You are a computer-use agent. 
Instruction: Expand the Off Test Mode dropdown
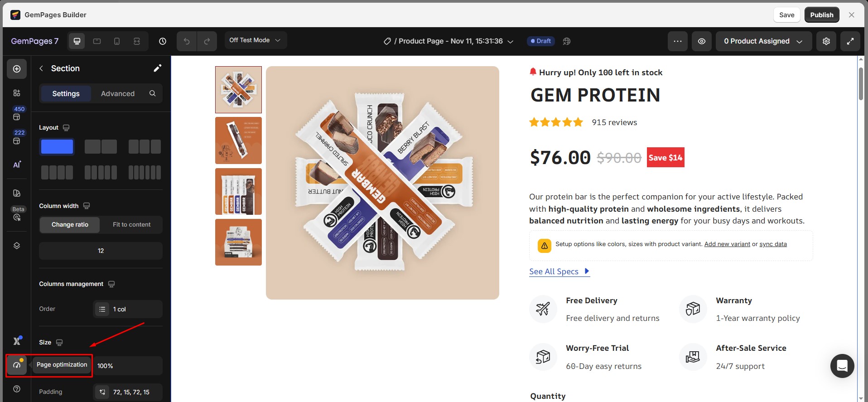[x=256, y=40]
